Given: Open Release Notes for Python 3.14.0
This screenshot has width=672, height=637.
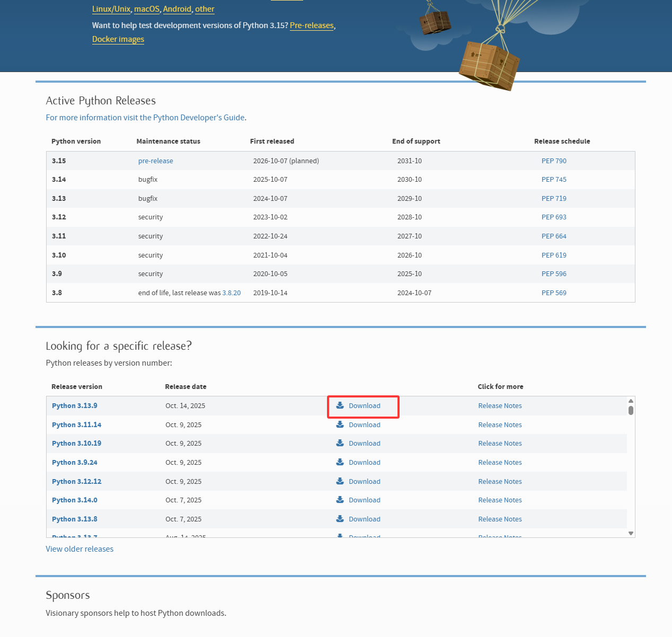Looking at the screenshot, I should (500, 500).
